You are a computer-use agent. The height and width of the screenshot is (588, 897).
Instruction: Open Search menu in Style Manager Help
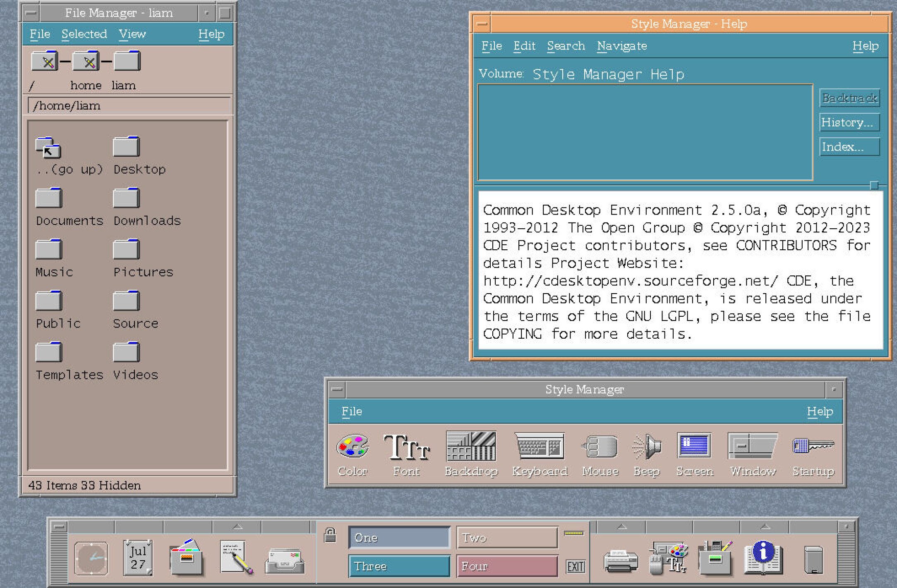coord(566,46)
